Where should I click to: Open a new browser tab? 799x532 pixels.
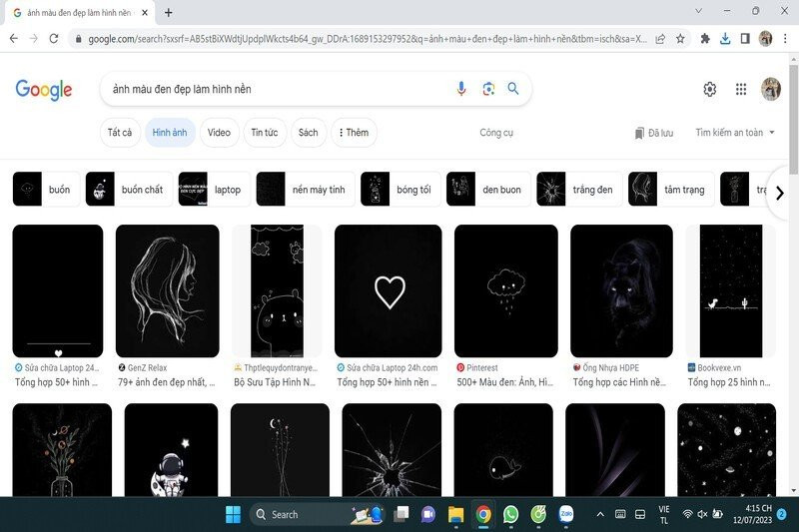tap(168, 13)
